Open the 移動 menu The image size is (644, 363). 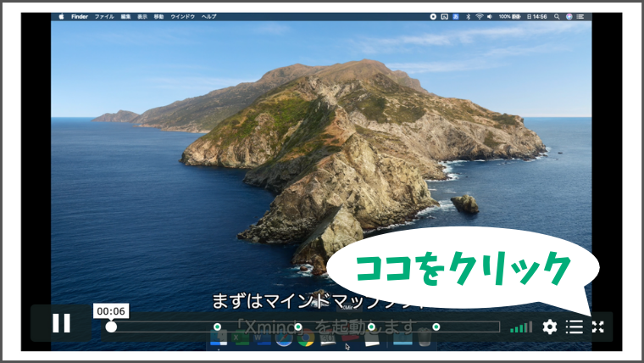click(158, 16)
